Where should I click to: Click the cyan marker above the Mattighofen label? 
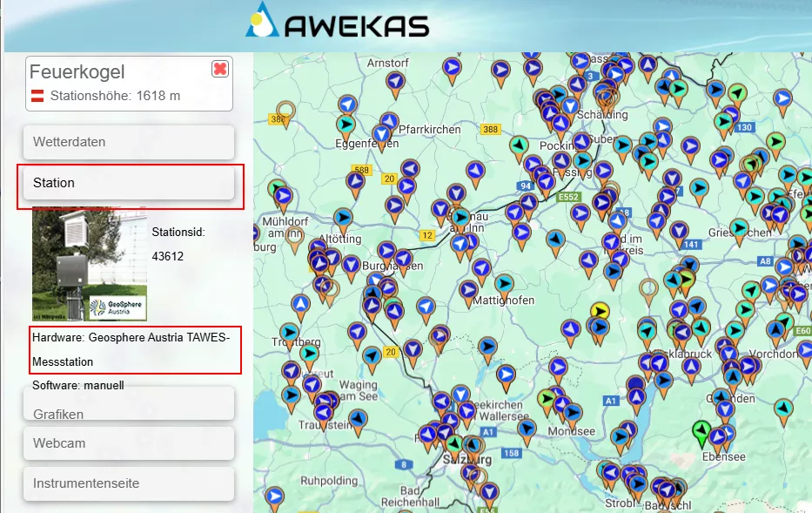504,287
